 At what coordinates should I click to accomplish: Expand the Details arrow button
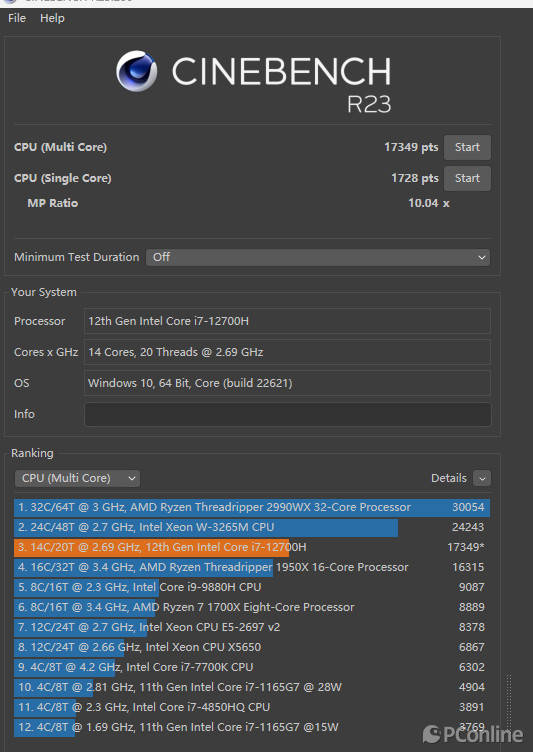tap(482, 478)
